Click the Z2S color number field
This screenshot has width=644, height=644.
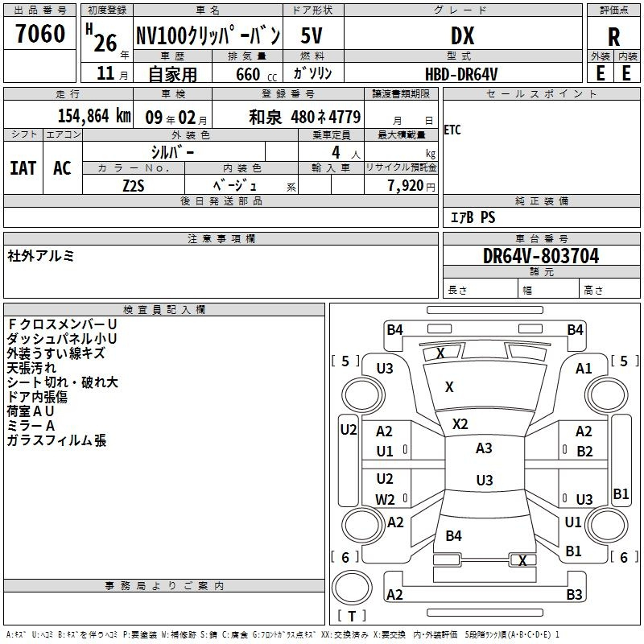pyautogui.click(x=134, y=186)
